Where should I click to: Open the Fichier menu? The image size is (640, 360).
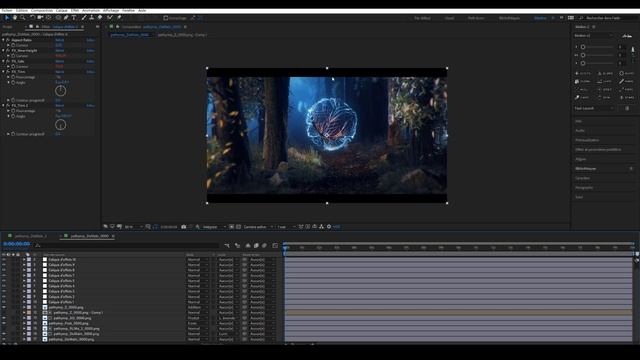pyautogui.click(x=7, y=10)
